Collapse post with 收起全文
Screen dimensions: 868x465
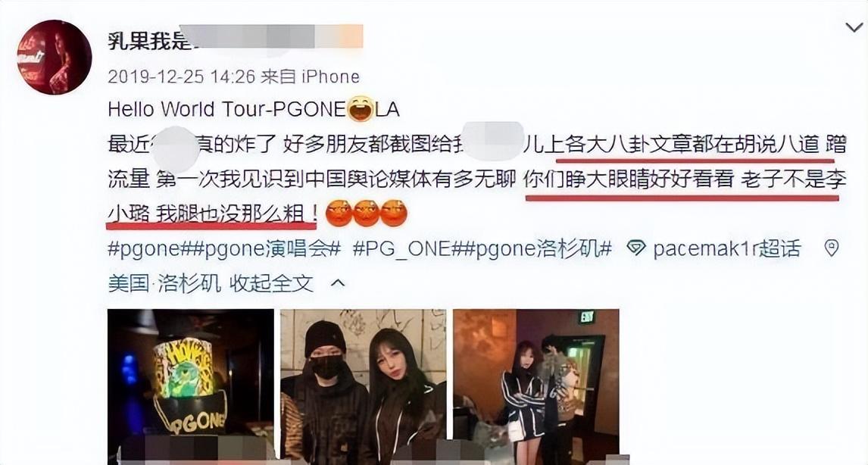point(272,283)
